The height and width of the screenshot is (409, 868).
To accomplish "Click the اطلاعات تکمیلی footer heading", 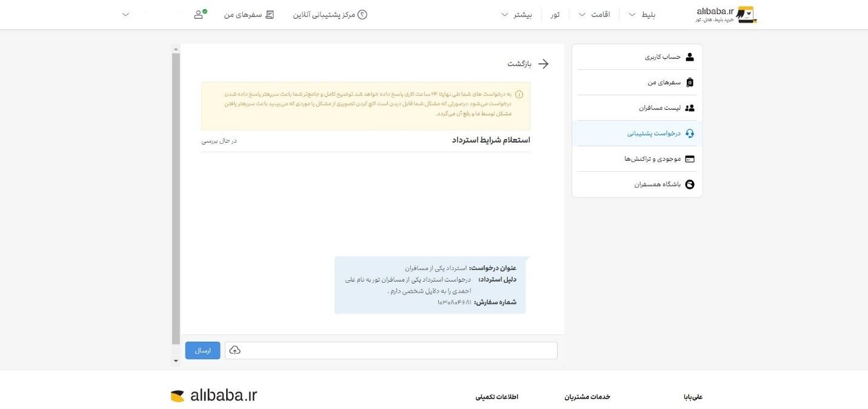I will pos(497,397).
